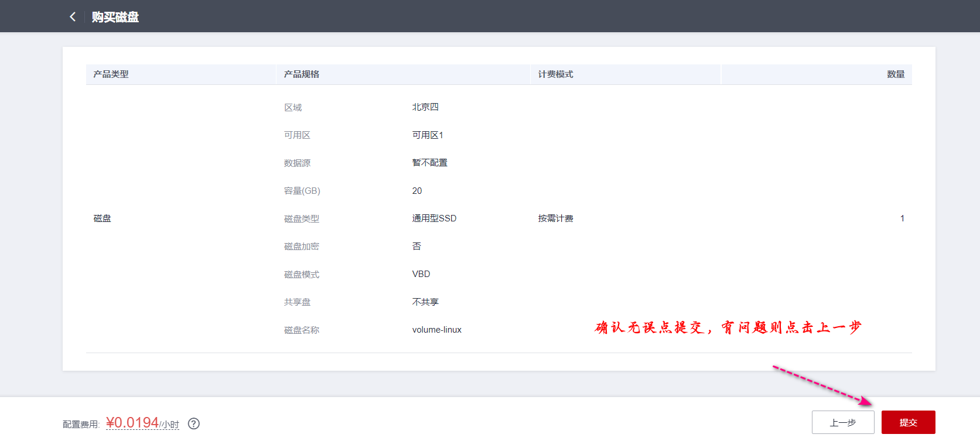Select the 可用区 label
980x441 pixels.
pyautogui.click(x=298, y=135)
